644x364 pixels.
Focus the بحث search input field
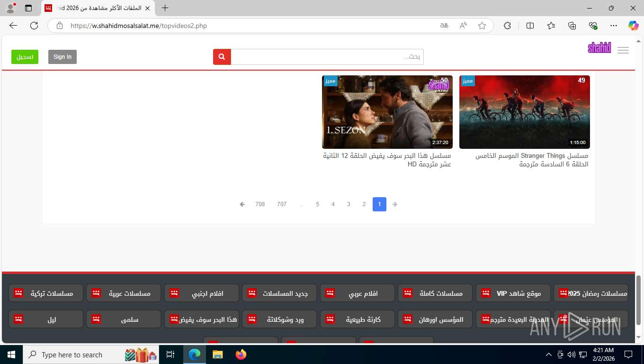pyautogui.click(x=327, y=57)
